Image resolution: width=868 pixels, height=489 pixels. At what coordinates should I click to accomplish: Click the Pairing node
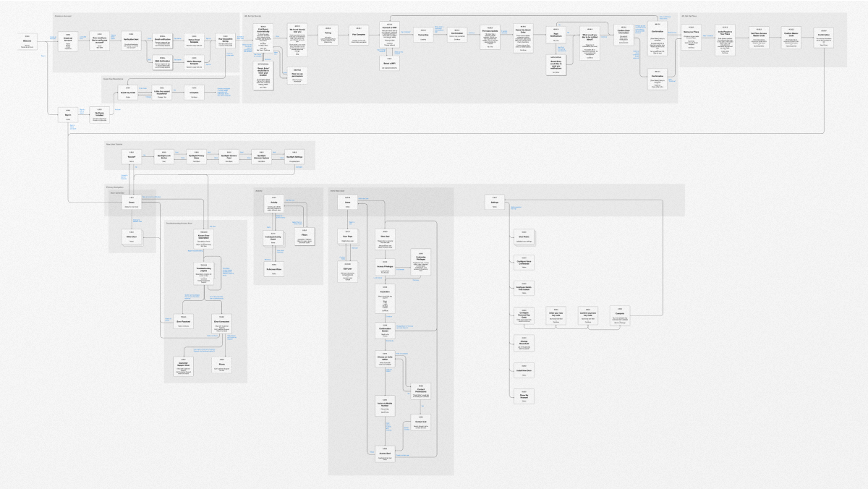coord(328,34)
